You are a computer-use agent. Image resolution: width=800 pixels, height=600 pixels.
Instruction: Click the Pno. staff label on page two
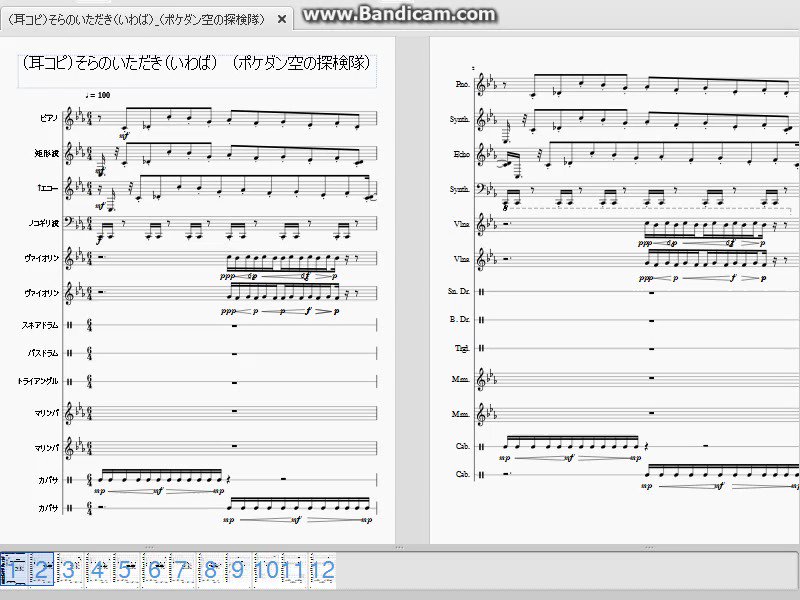(462, 84)
